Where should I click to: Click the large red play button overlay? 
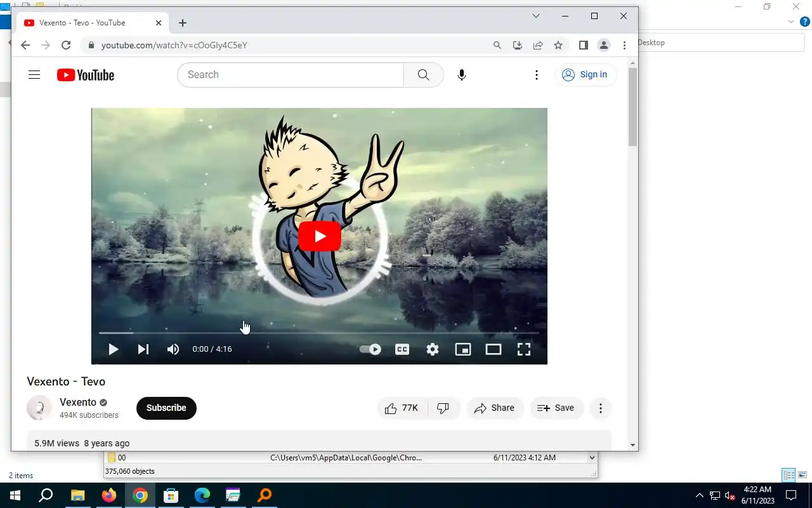(x=320, y=236)
